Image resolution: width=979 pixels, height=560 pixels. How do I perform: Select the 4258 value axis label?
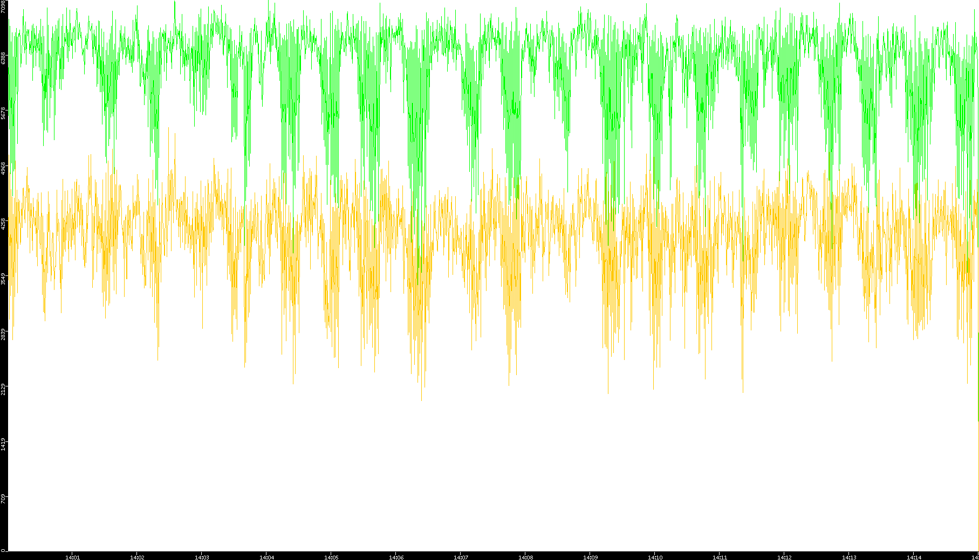(4, 224)
